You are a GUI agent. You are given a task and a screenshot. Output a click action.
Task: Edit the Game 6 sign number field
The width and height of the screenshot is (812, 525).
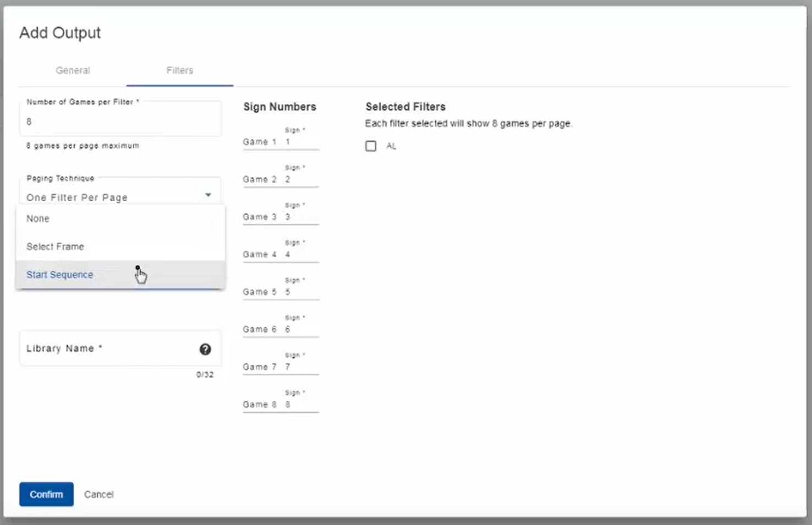click(300, 329)
